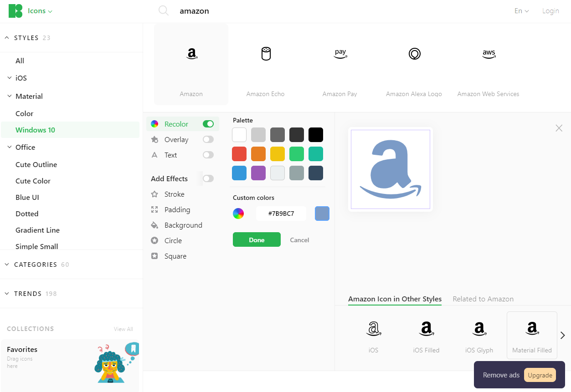571x392 pixels.
Task: Open the custom color wheel picker
Action: point(238,214)
